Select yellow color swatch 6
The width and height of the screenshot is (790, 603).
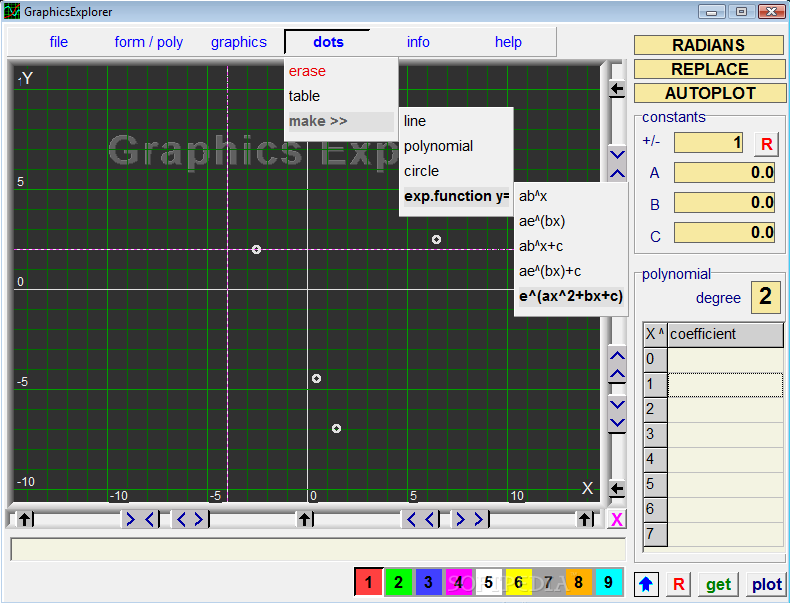click(x=518, y=582)
